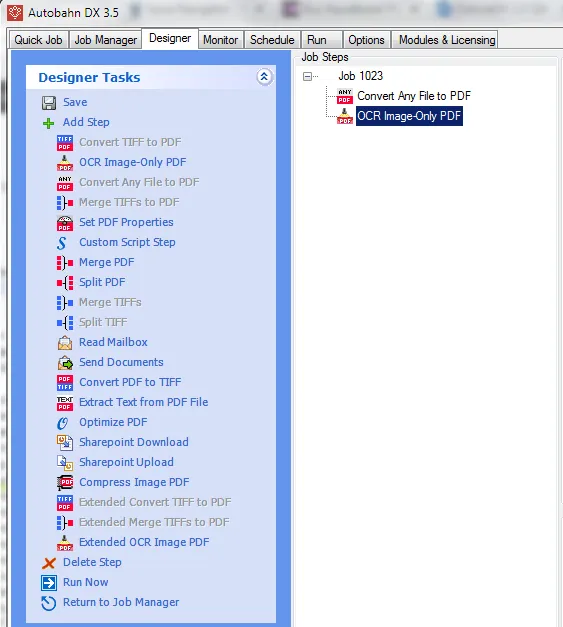Select the Designer tab
This screenshot has width=563, height=627.
[170, 38]
